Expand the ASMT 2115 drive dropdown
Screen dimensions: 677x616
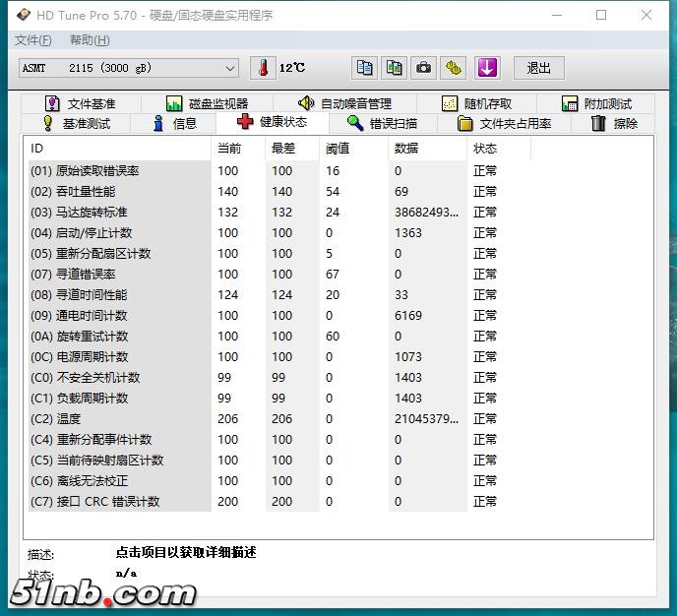pos(230,68)
